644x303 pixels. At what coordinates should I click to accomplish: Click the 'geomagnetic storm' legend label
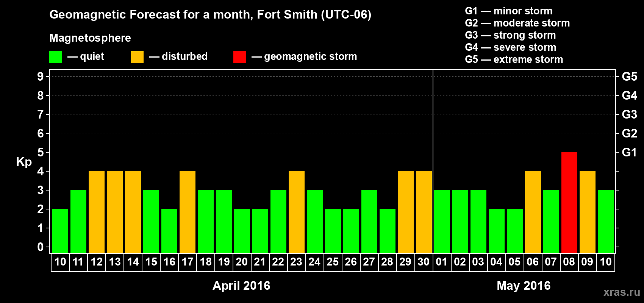tap(310, 57)
